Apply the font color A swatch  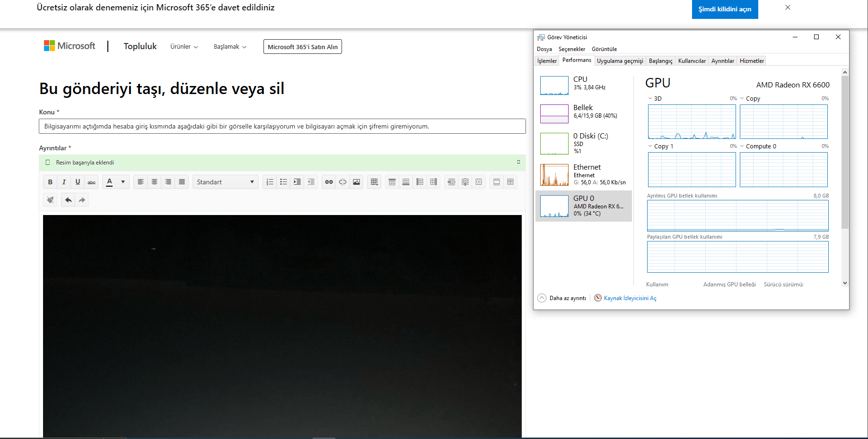click(x=110, y=182)
